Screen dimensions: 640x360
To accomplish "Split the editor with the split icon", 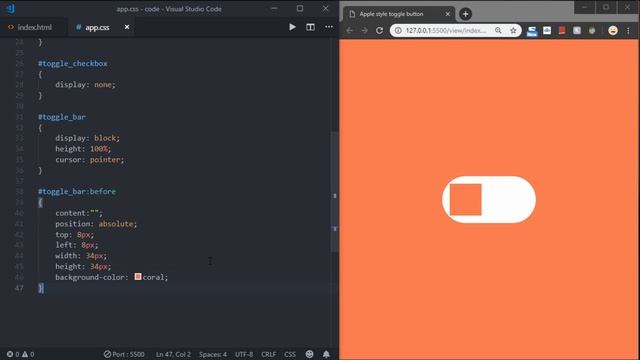I will coord(310,27).
